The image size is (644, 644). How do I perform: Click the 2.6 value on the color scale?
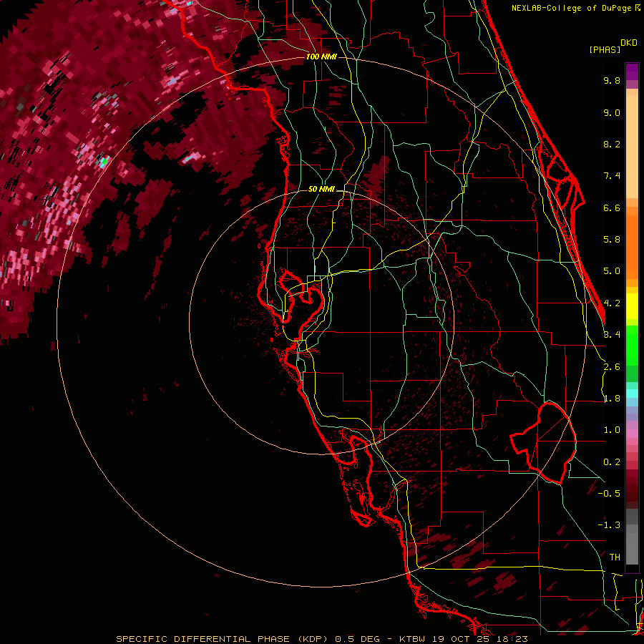tap(612, 367)
